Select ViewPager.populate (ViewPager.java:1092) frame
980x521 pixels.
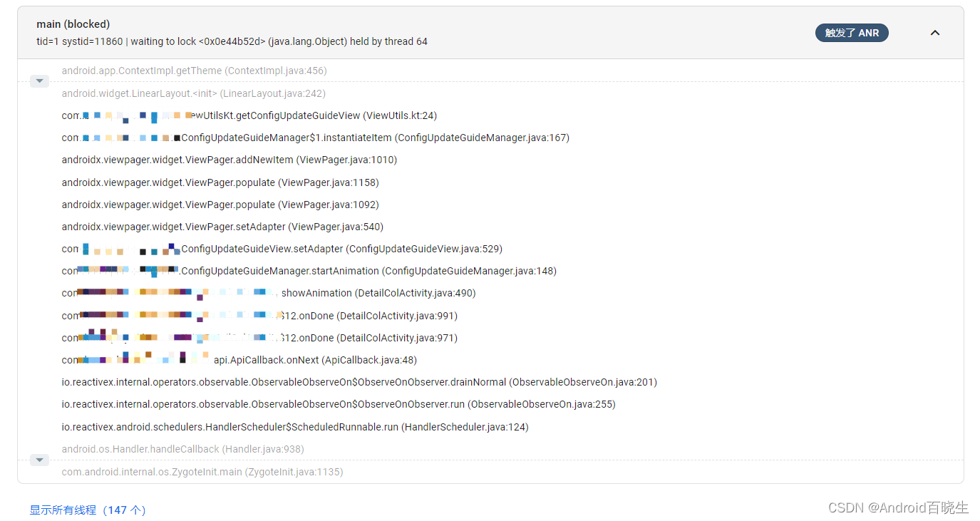220,205
